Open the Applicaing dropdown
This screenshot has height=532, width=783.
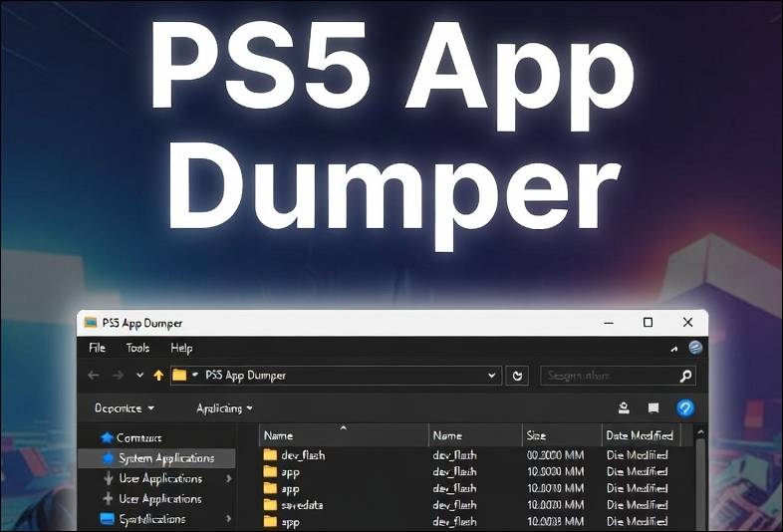(x=224, y=408)
